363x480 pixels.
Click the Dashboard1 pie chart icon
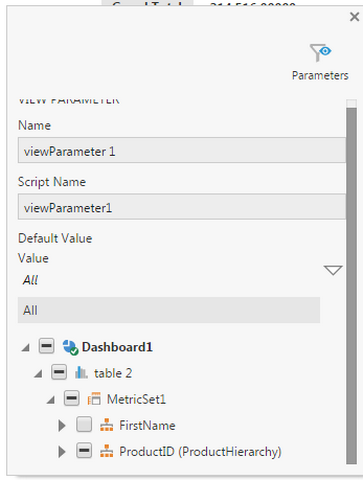point(70,347)
